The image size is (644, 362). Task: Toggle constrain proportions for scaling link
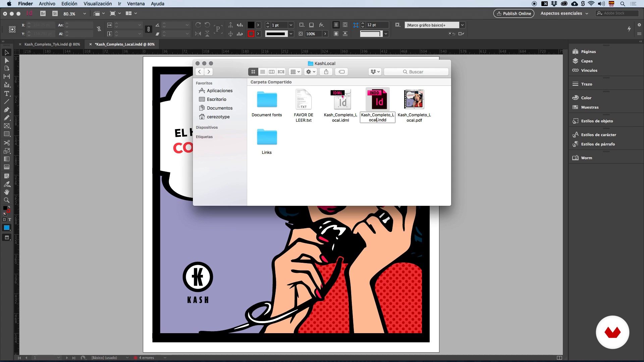149,29
